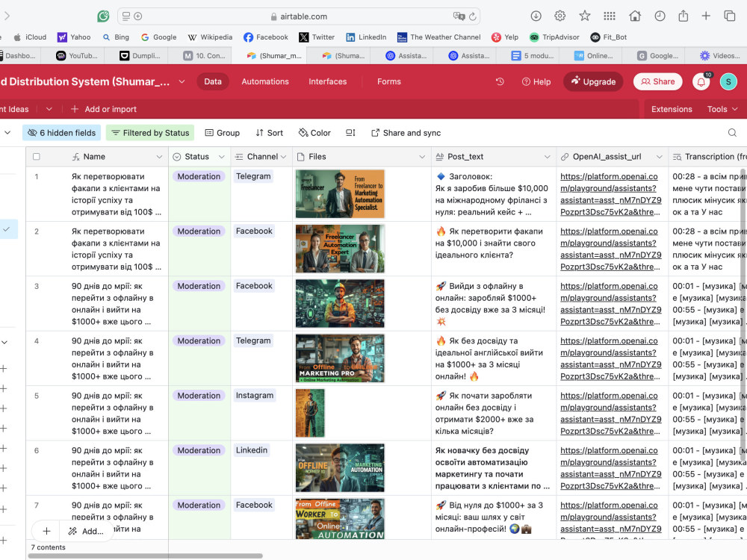The image size is (747, 560).
Task: Open Name column header menu
Action: 159,157
